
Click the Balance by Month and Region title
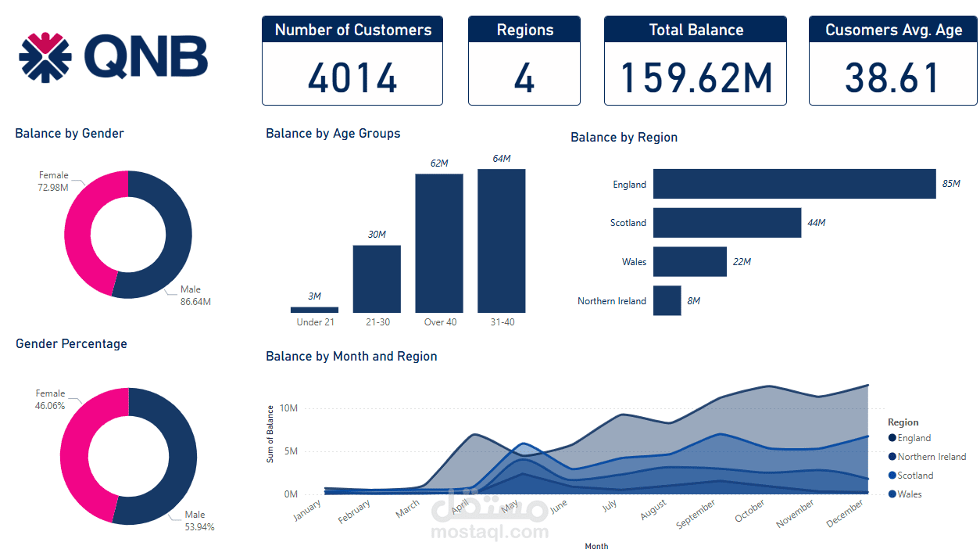click(x=352, y=357)
